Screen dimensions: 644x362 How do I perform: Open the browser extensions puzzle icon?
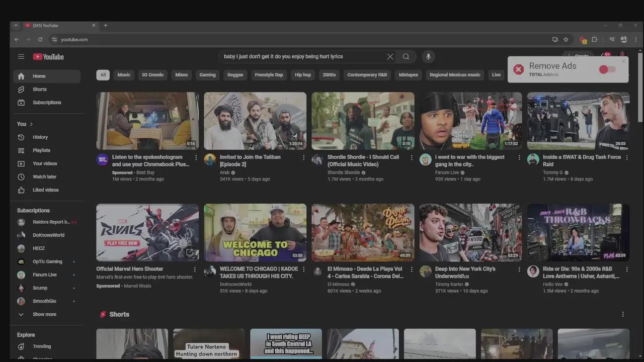[x=594, y=39]
